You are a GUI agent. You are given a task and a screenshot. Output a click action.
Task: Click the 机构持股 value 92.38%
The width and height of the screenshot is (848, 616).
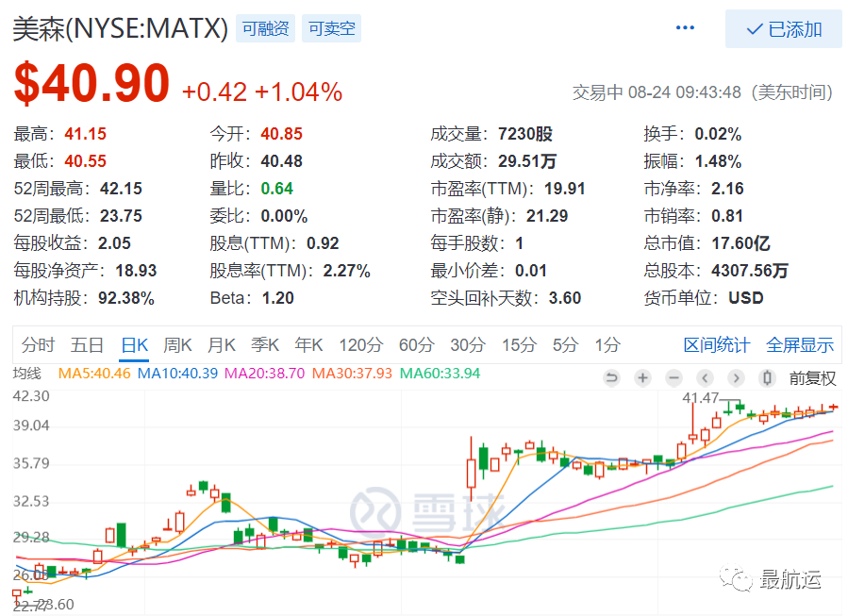click(x=126, y=298)
